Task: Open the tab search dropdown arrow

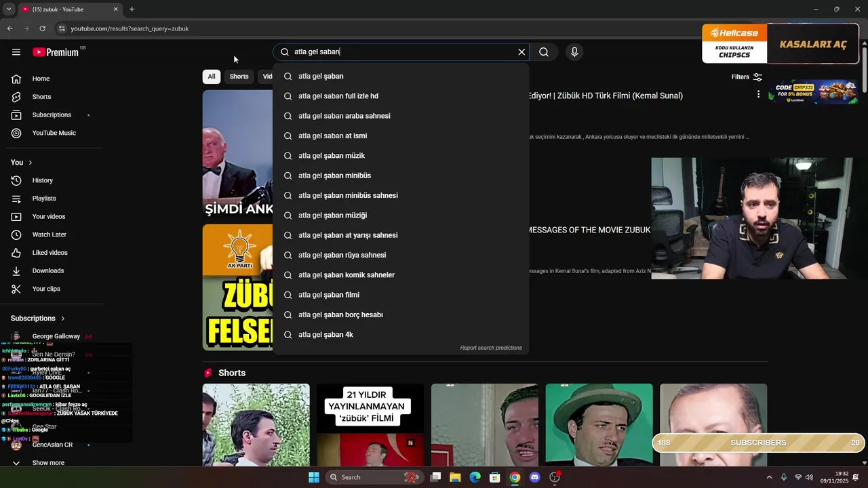Action: coord(9,9)
